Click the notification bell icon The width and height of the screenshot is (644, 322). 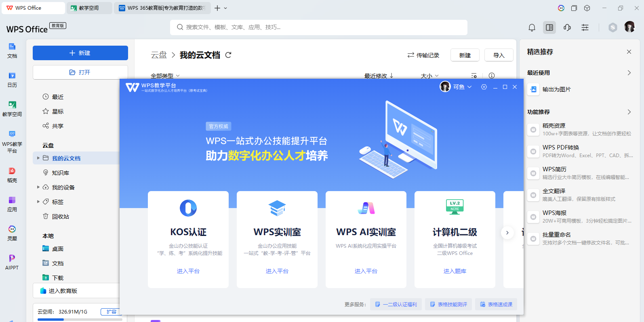click(532, 27)
